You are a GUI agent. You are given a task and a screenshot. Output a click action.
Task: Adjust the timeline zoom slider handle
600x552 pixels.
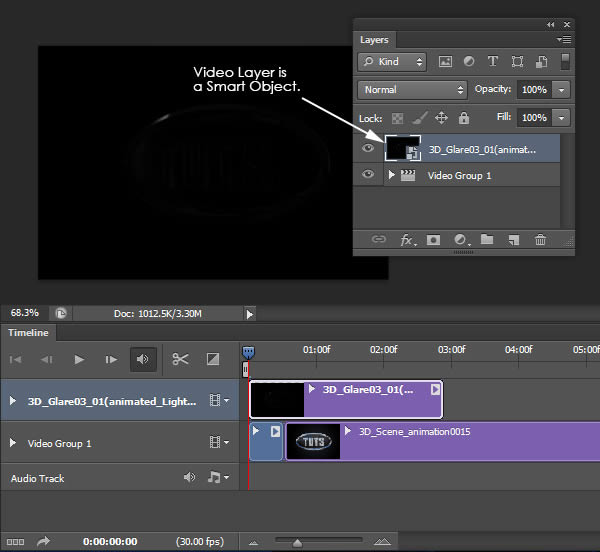297,542
